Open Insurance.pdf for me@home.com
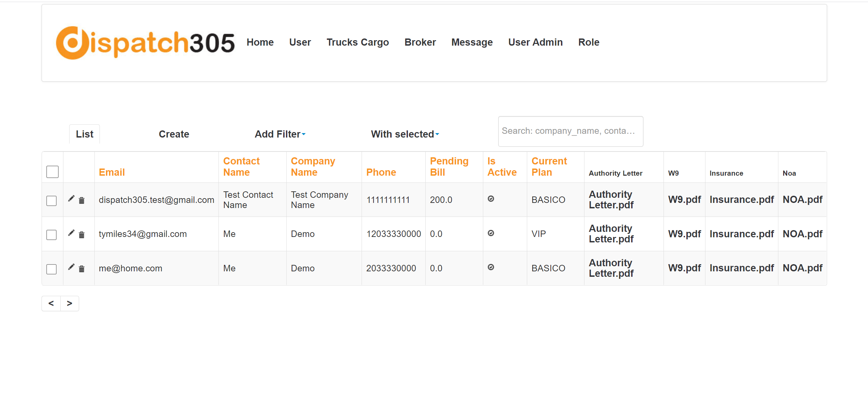The image size is (868, 399). 742,268
